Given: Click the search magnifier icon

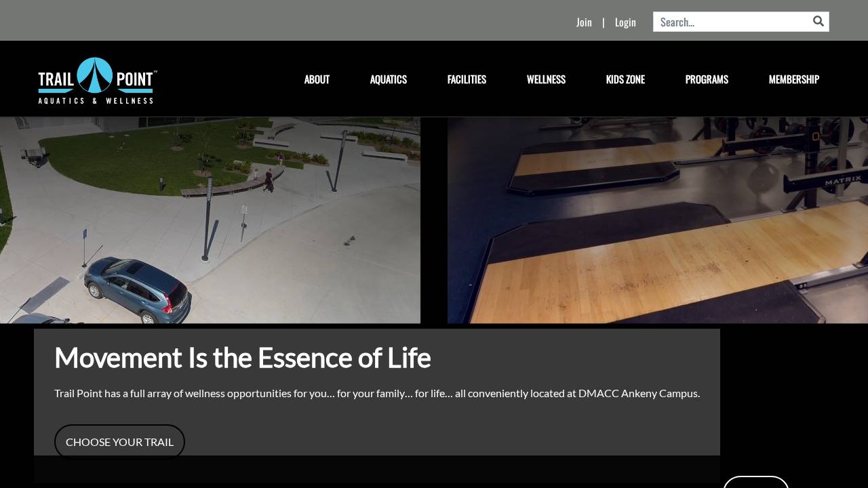Looking at the screenshot, I should pyautogui.click(x=818, y=21).
